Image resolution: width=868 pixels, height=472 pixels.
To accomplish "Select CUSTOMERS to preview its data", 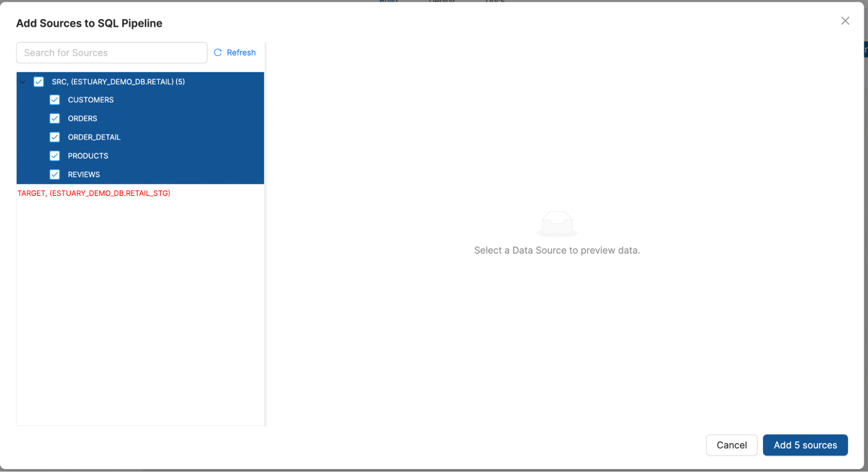I will click(90, 100).
